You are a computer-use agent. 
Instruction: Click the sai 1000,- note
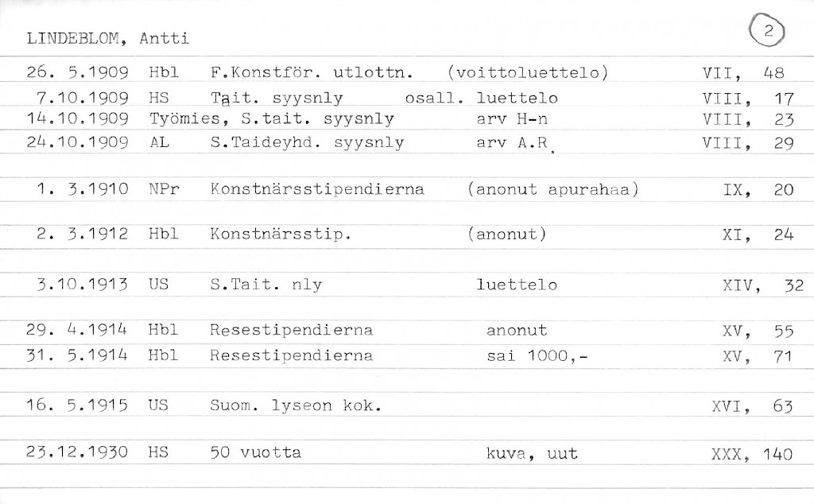coord(537,356)
